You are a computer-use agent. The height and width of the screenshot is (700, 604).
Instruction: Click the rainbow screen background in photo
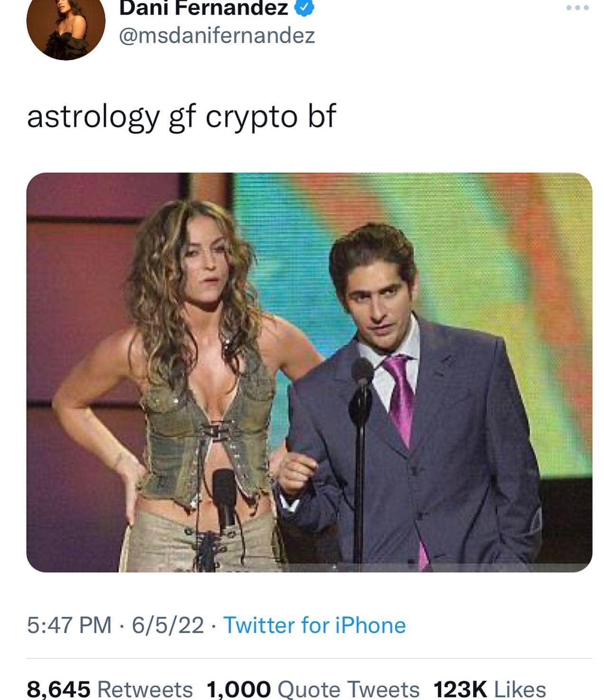coord(498,266)
